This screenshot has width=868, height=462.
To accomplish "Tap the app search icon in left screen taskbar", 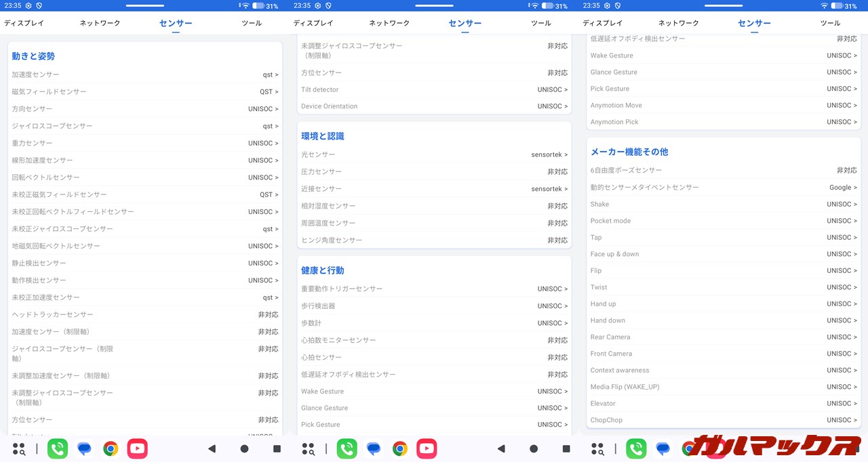I will [x=19, y=448].
